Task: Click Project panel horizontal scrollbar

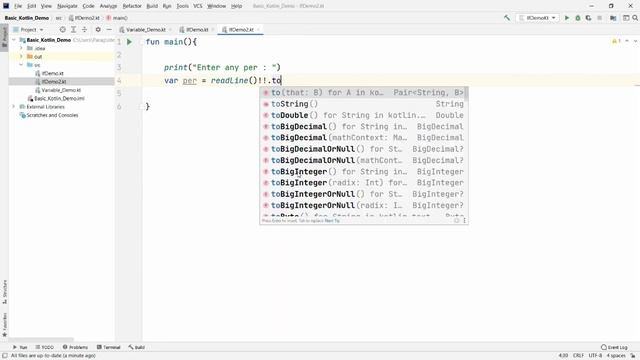Action: pos(41,340)
